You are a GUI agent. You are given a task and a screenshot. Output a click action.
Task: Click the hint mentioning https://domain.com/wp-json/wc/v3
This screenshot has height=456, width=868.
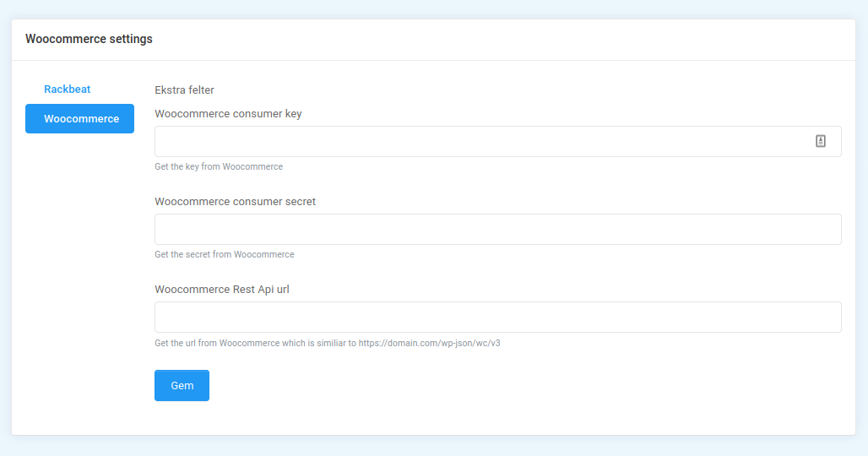click(x=327, y=343)
